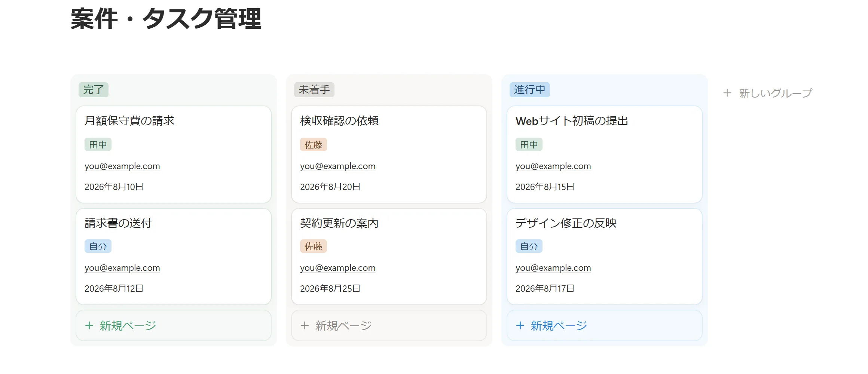The width and height of the screenshot is (868, 374).
Task: Click the date 2026年8月20日
Action: pyautogui.click(x=330, y=187)
